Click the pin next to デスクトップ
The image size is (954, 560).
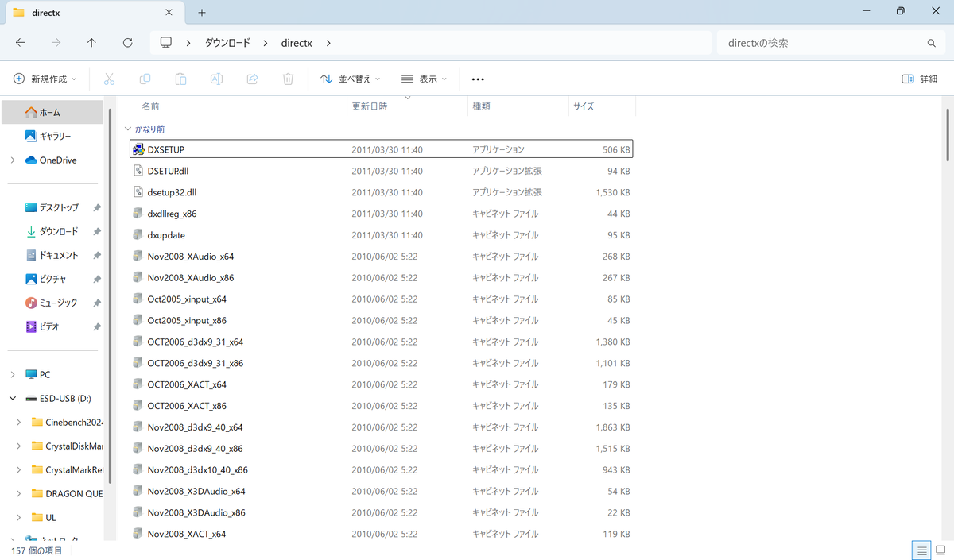point(97,208)
